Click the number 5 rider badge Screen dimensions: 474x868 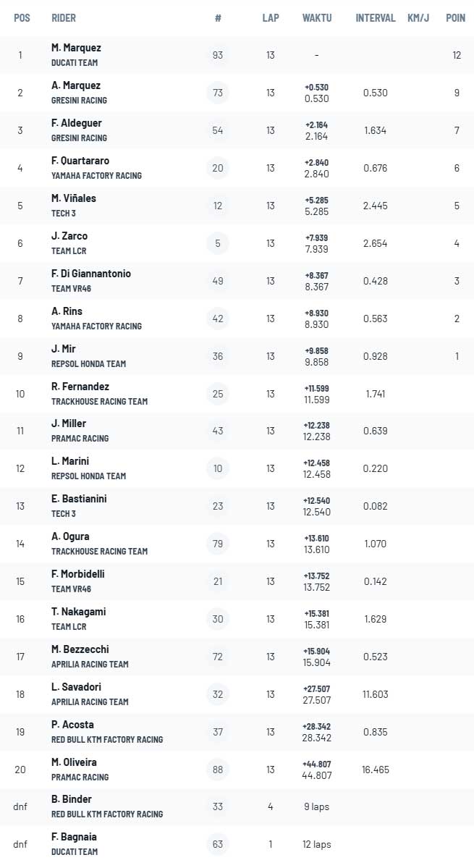tap(218, 243)
